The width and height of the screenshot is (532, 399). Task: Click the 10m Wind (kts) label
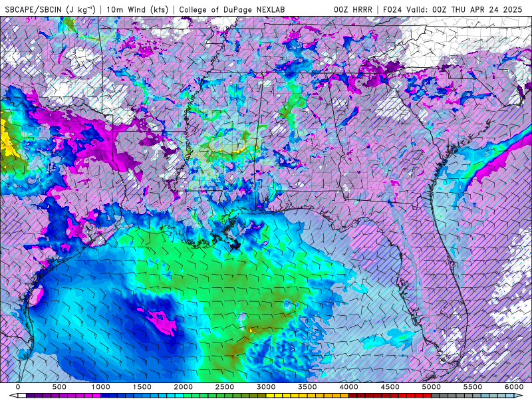[x=138, y=9]
